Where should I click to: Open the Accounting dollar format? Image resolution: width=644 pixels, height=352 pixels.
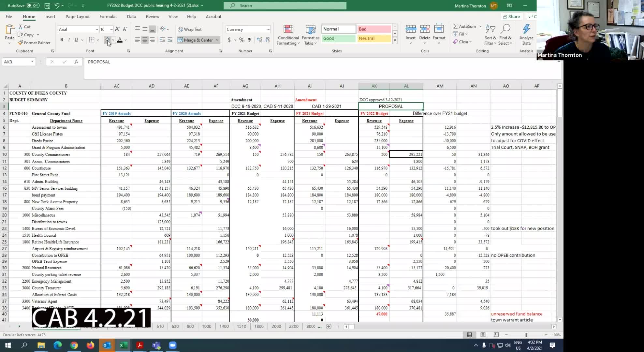coord(229,40)
